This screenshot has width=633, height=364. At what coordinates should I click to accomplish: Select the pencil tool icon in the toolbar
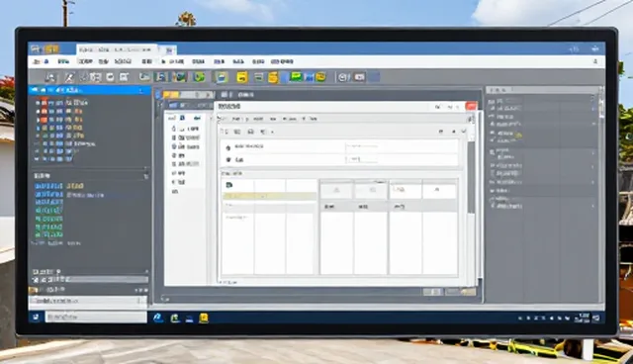pyautogui.click(x=69, y=77)
